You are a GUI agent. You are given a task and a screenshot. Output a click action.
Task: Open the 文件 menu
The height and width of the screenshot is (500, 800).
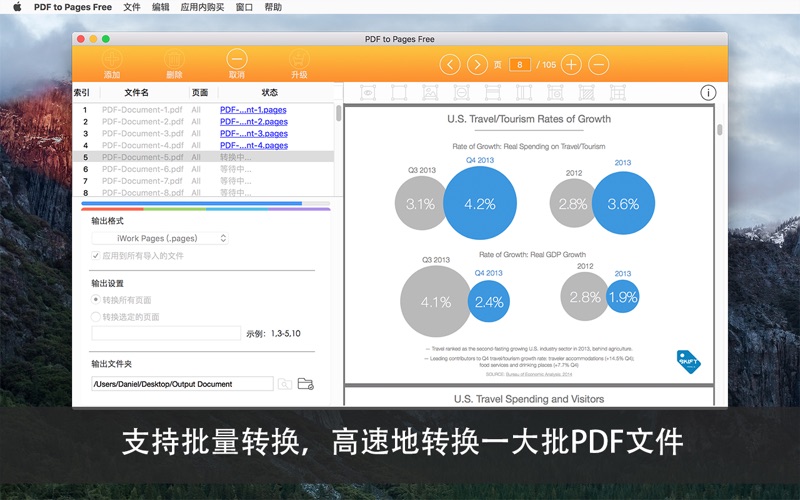click(x=132, y=7)
